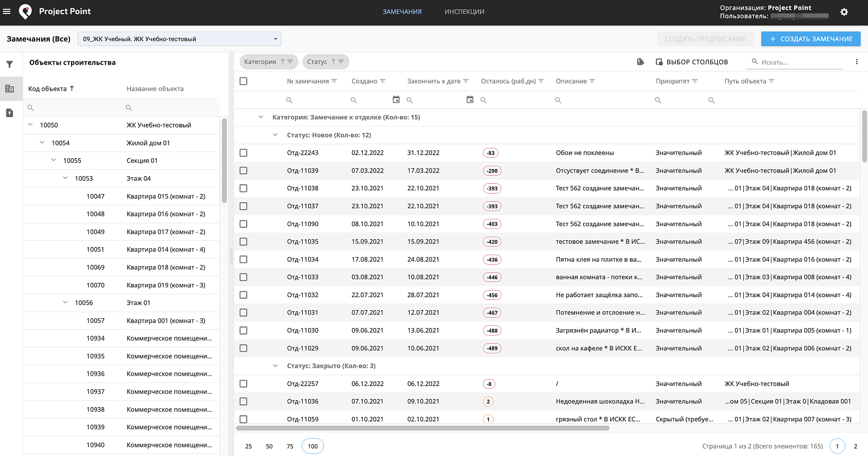Click the table vertical scrollbar thumb
Screen dimensions: 868x456
(x=864, y=137)
